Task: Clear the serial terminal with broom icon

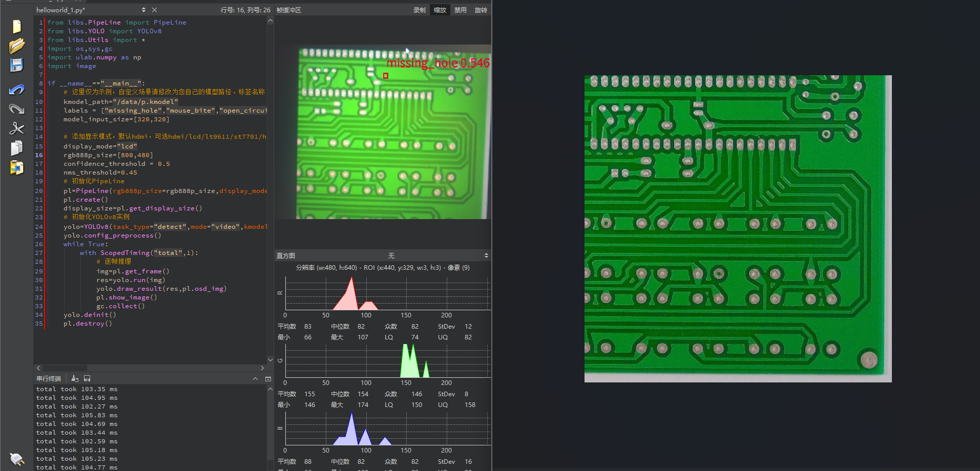Action: click(x=75, y=378)
